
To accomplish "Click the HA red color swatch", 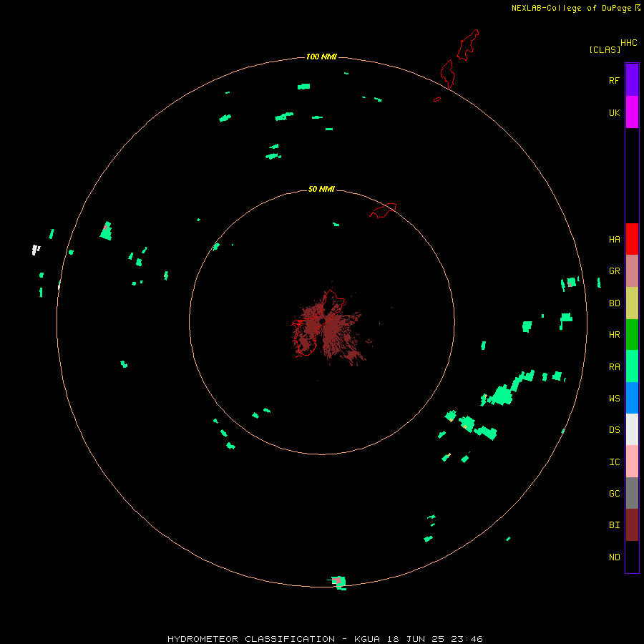I will [632, 239].
